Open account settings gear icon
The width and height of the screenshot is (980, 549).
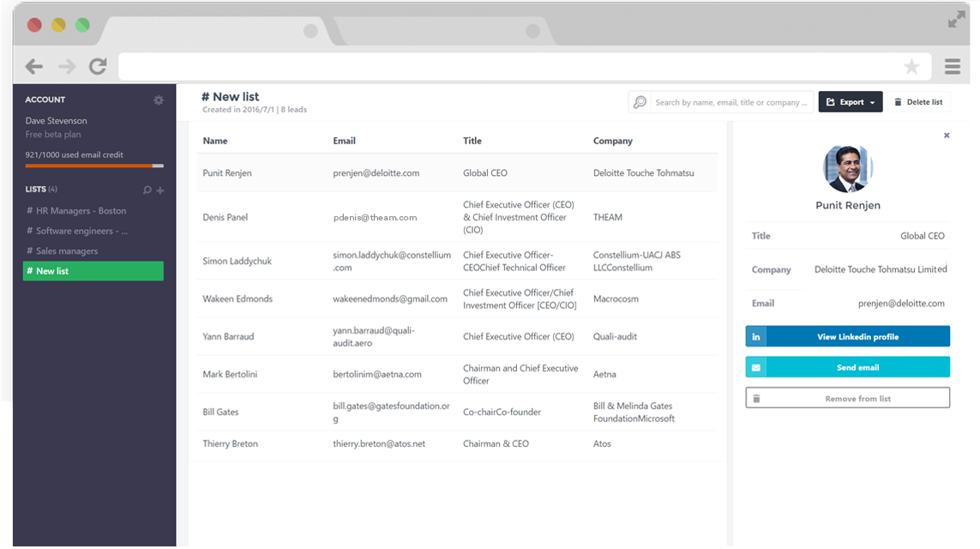159,100
